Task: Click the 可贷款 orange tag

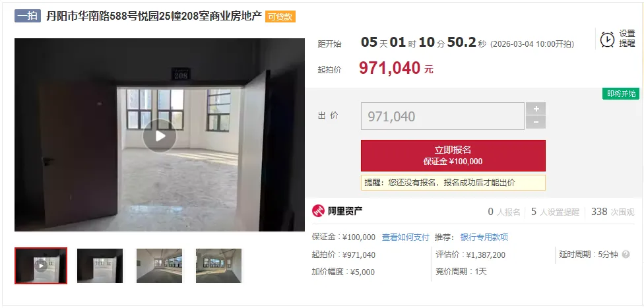Action: click(x=280, y=16)
